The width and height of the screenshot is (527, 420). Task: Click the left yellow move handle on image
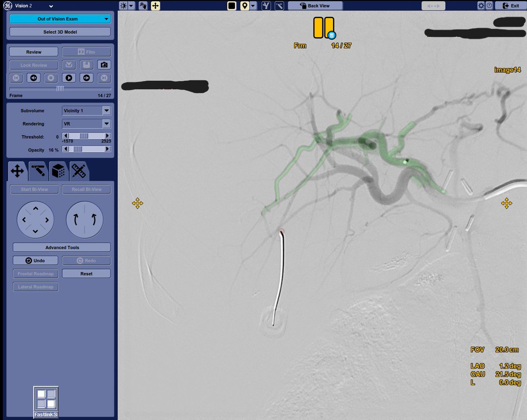pyautogui.click(x=137, y=203)
